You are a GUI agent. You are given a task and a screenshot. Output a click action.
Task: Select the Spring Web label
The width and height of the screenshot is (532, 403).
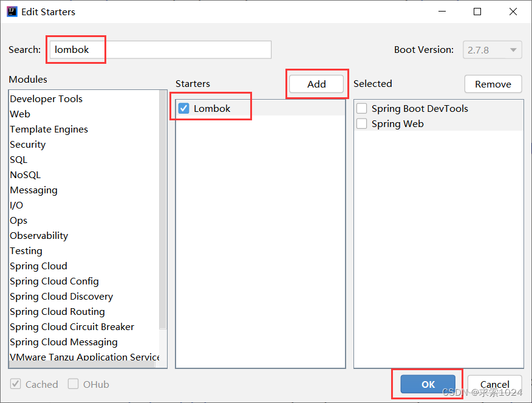pyautogui.click(x=397, y=123)
